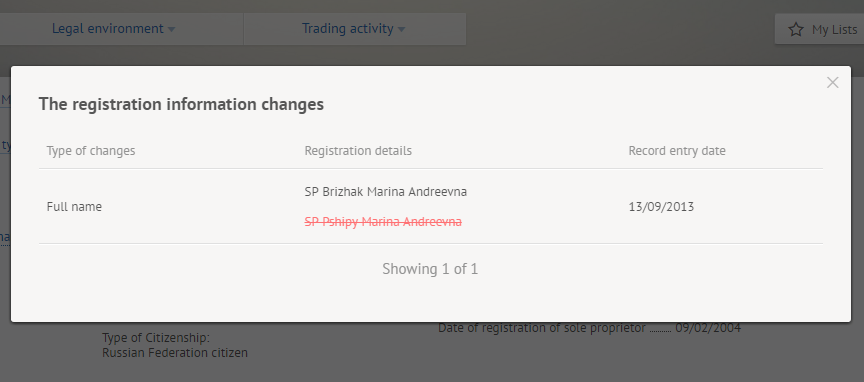Click the Type of changes column header
Image resolution: width=864 pixels, height=382 pixels.
(x=91, y=150)
